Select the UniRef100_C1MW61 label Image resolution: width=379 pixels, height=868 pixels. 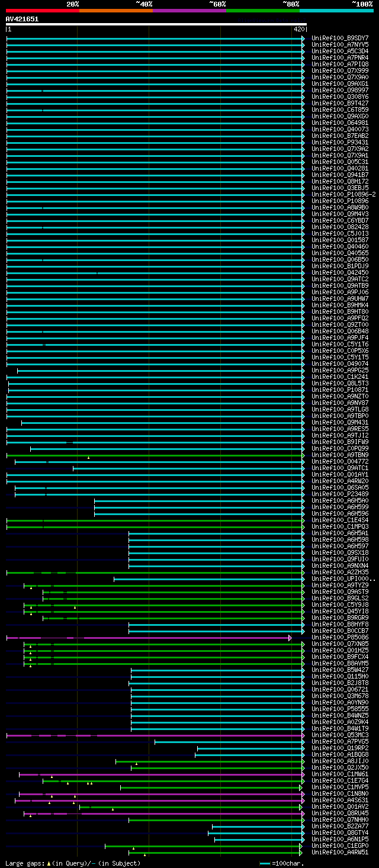pyautogui.click(x=340, y=774)
